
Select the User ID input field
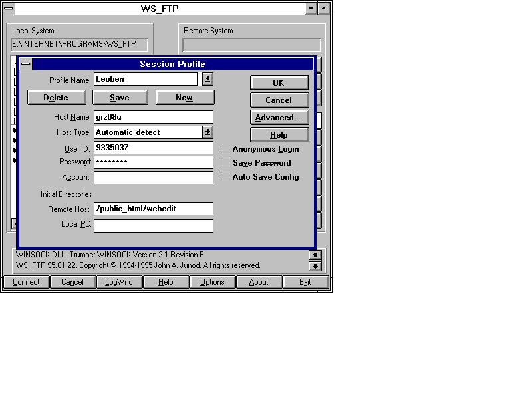[x=154, y=148]
